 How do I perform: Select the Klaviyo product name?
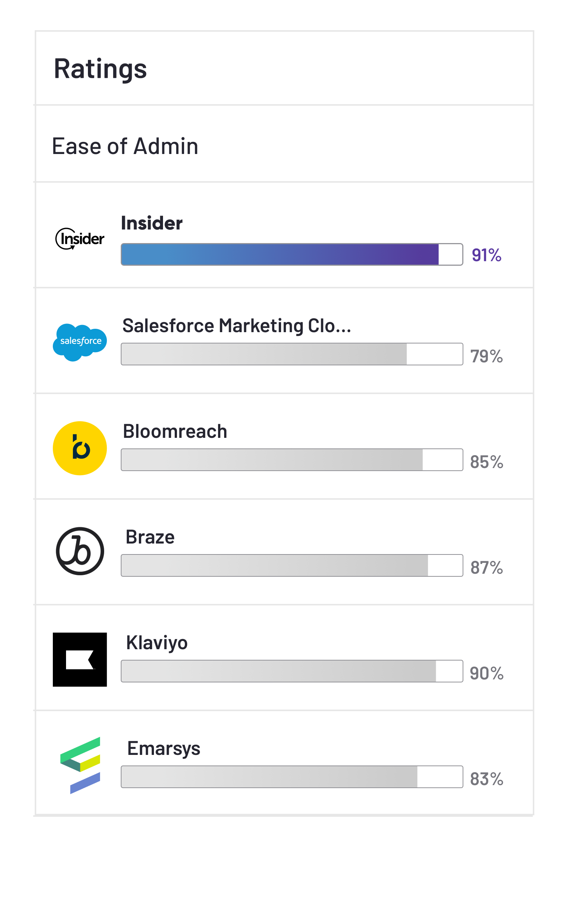click(x=157, y=643)
